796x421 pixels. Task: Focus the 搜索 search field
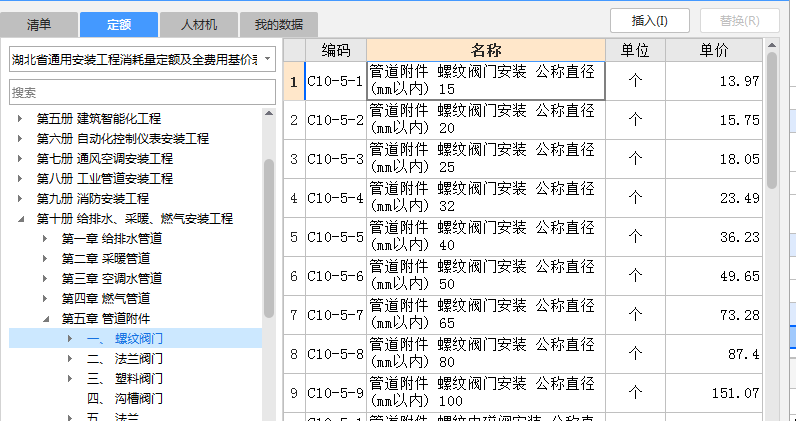click(142, 92)
